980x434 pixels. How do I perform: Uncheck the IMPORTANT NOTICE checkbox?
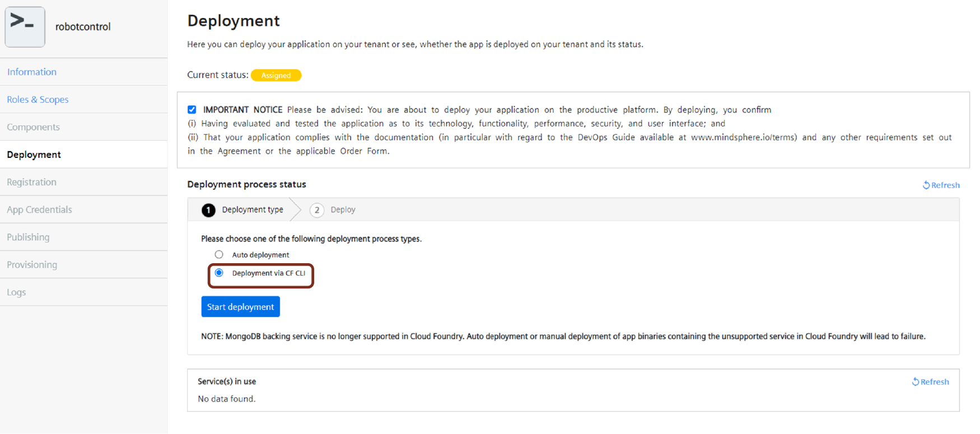pos(192,110)
